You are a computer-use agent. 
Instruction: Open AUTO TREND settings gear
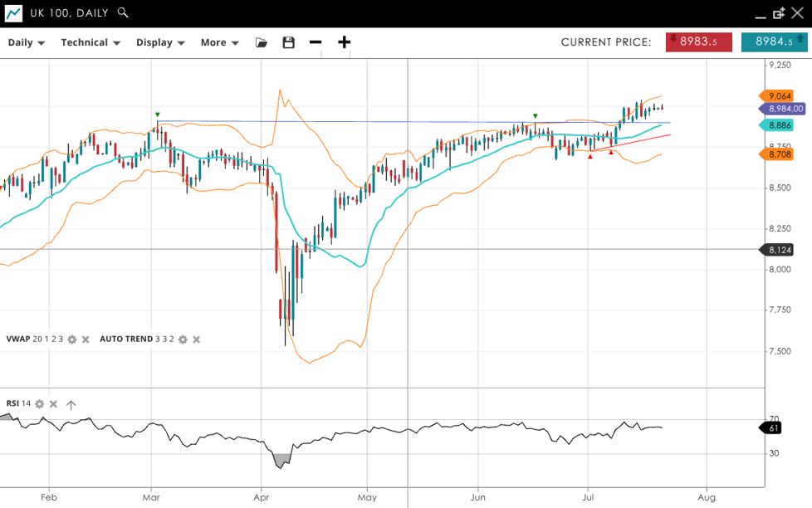tap(183, 339)
